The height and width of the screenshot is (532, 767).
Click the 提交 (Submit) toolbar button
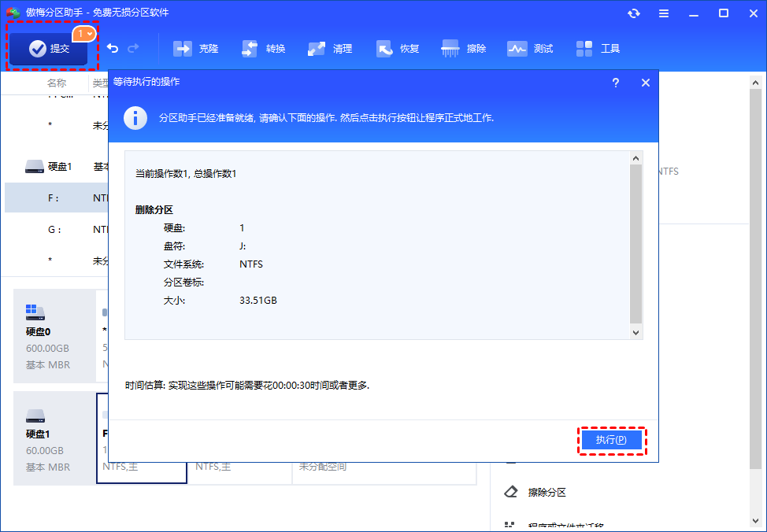click(x=49, y=49)
